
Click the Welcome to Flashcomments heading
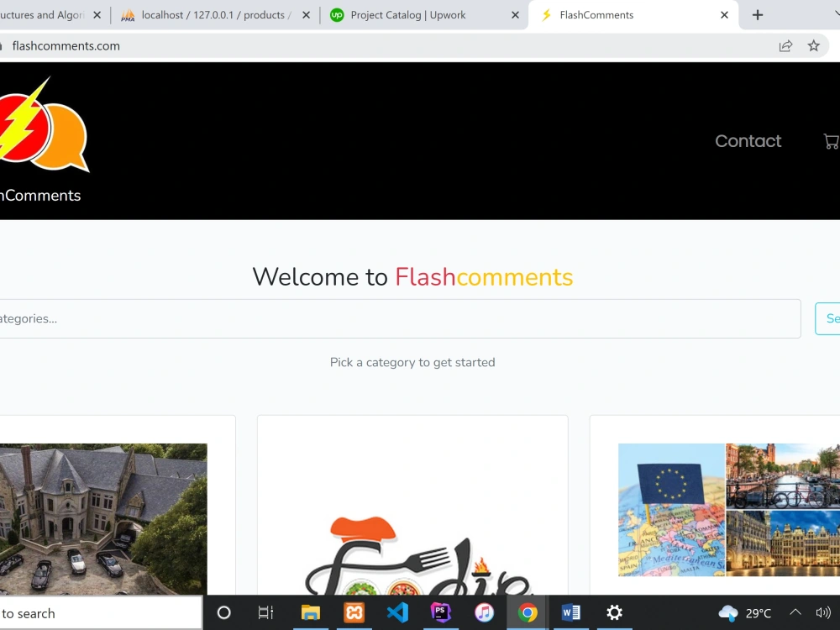[412, 277]
